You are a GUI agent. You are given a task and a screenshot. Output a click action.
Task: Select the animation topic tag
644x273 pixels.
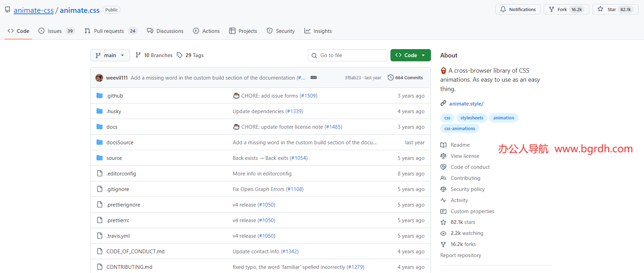coord(504,118)
